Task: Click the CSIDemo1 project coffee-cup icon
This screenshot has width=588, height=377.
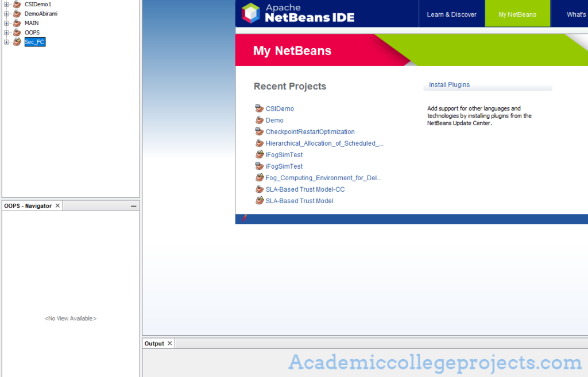Action: tap(17, 4)
